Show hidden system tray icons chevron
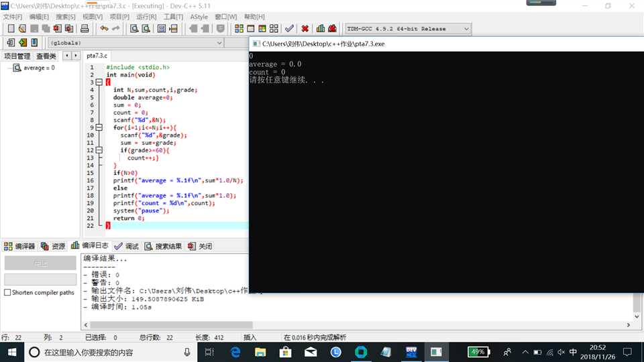The width and height of the screenshot is (644, 362). 525,352
